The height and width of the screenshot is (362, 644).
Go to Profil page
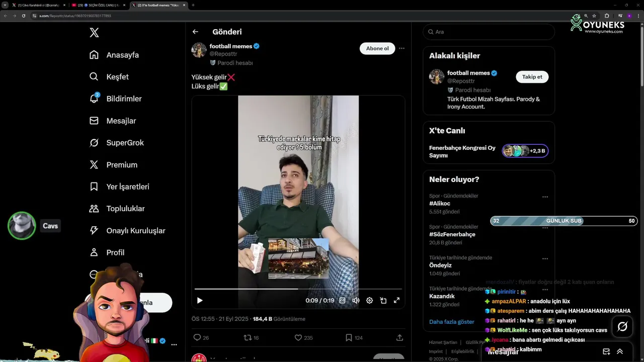107,252
